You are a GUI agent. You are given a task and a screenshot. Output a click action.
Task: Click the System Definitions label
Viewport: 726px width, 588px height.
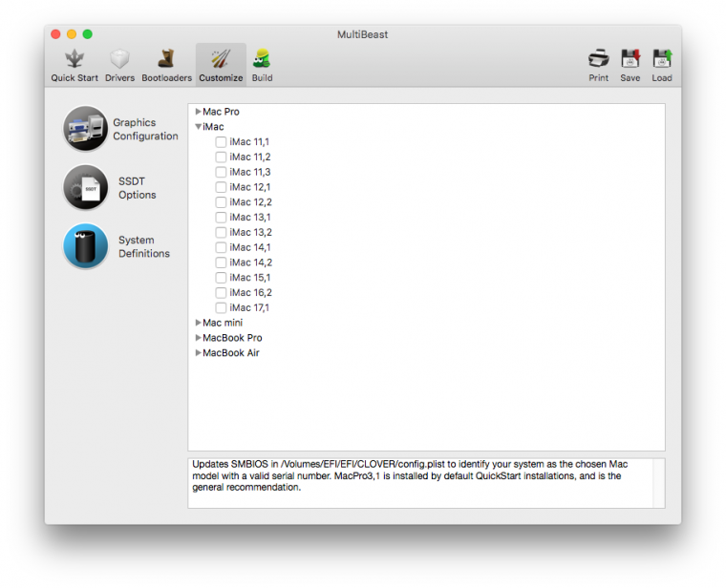pos(144,246)
